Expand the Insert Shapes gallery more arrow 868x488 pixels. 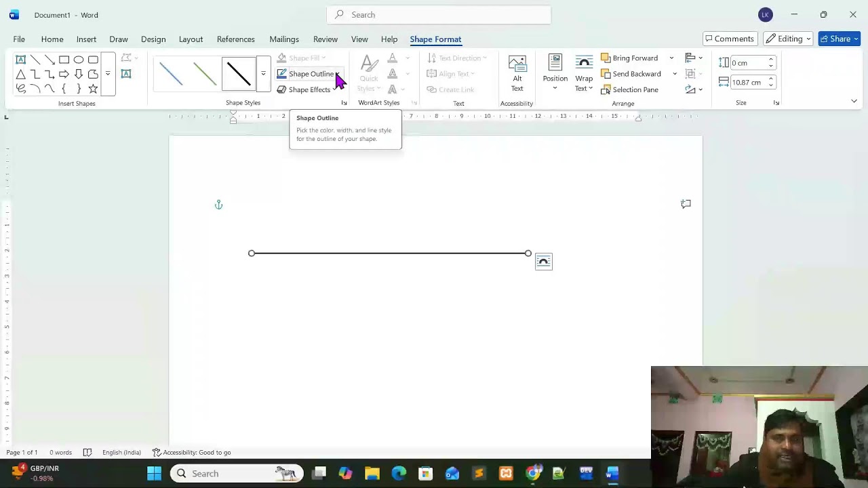tap(108, 73)
